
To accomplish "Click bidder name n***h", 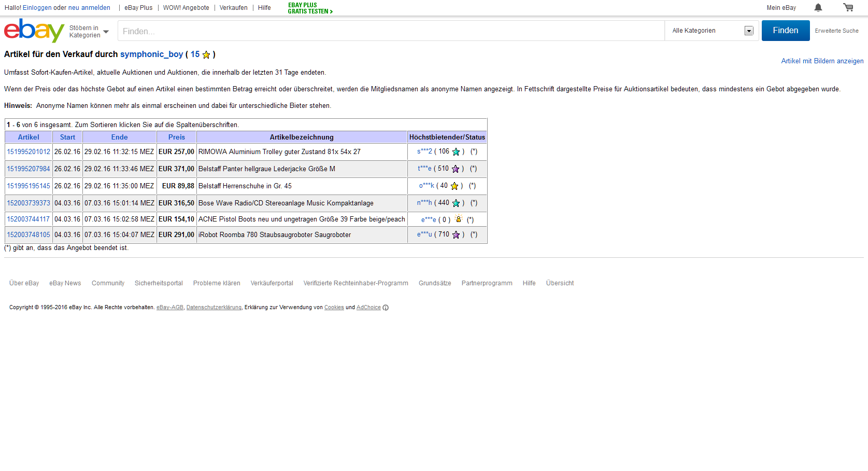I will pos(424,203).
